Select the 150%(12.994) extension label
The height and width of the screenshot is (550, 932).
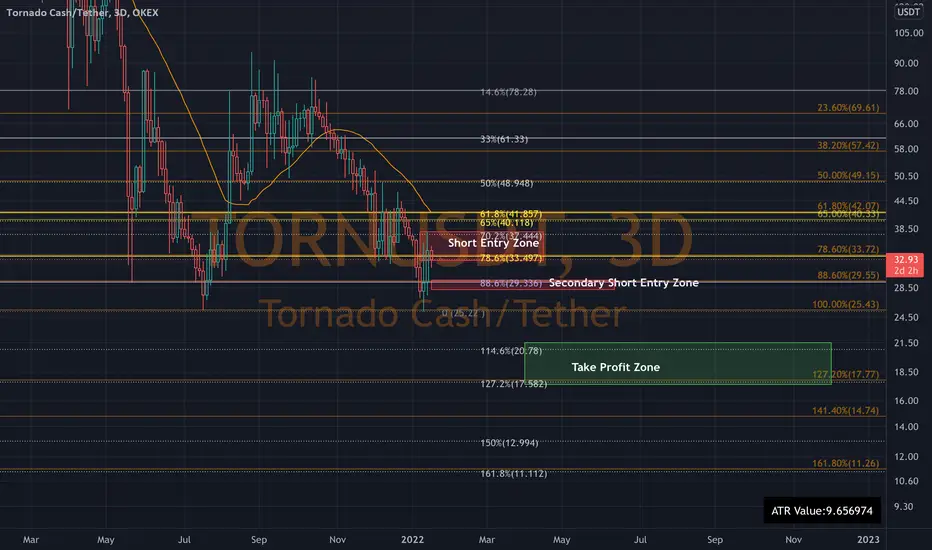tap(509, 442)
